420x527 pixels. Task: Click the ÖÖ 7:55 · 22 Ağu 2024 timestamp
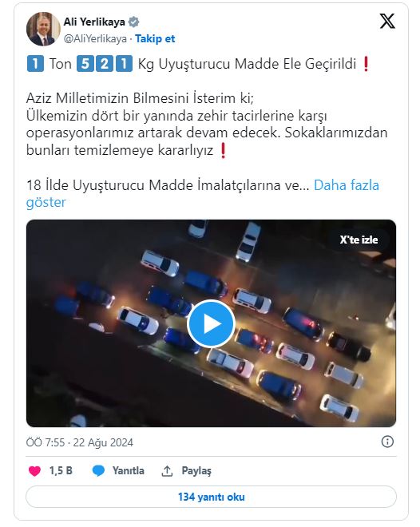coord(80,442)
